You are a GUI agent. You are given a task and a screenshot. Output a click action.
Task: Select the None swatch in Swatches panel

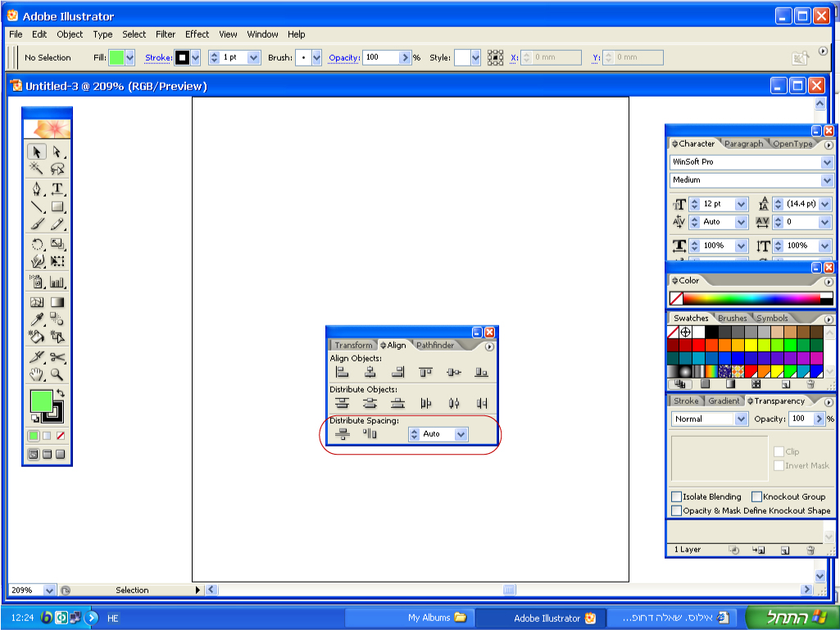coord(674,332)
